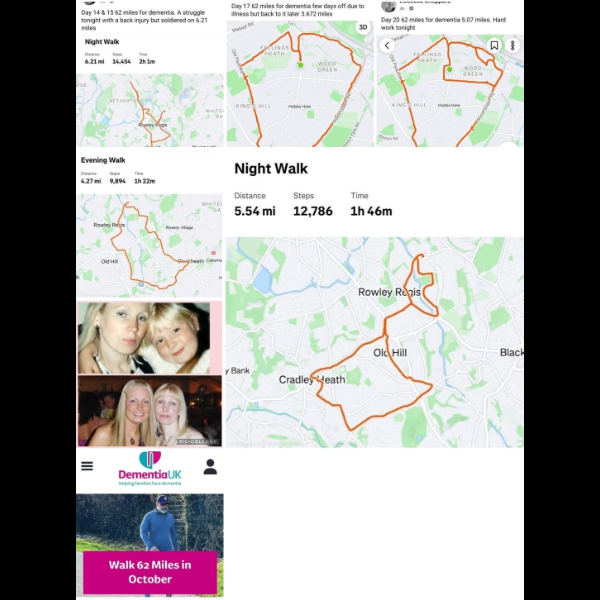Click the DementiaUK heart logo
Screen dimensions: 600x600
click(150, 460)
